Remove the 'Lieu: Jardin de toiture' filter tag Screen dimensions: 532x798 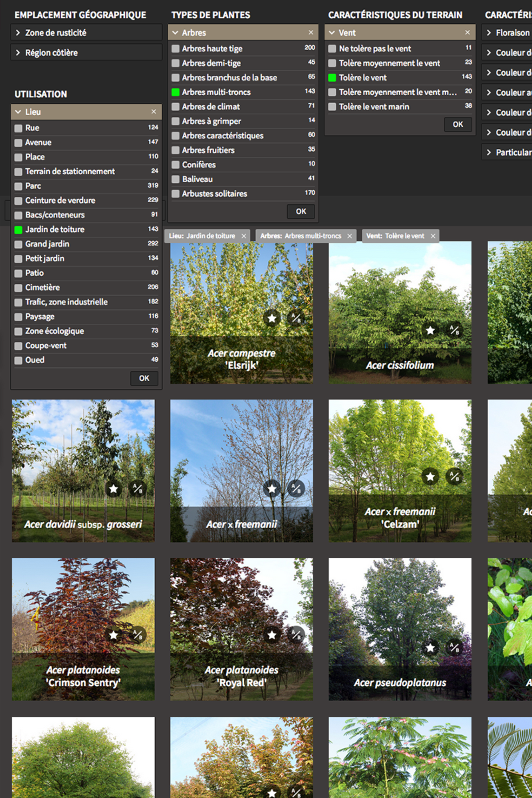pos(243,236)
